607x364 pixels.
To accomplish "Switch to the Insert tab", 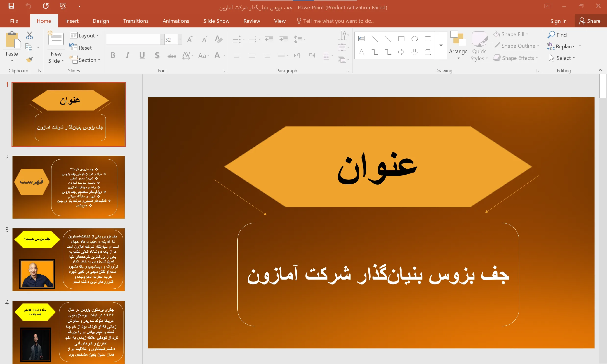I will 72,21.
